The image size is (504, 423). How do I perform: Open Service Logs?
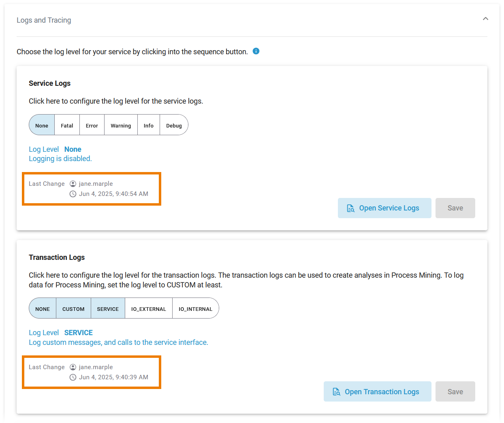point(384,208)
